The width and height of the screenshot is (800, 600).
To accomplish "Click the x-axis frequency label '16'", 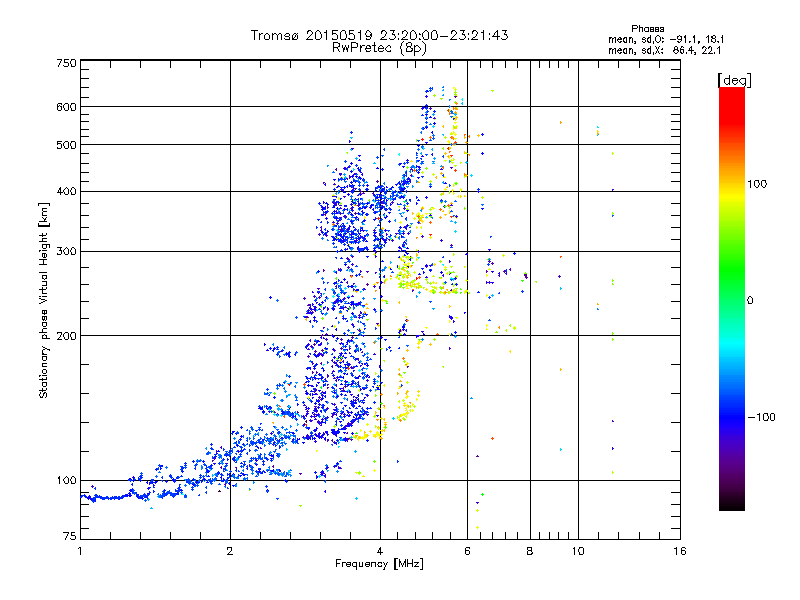I will [680, 551].
